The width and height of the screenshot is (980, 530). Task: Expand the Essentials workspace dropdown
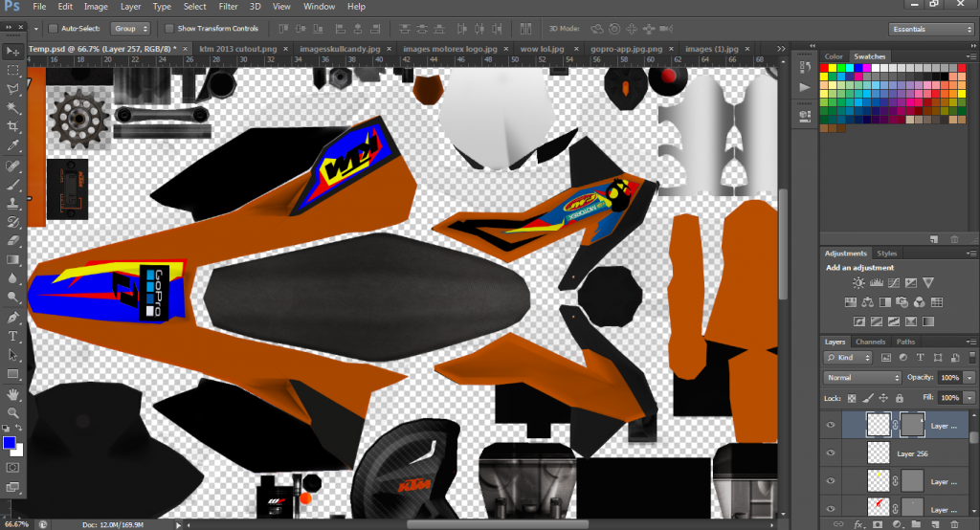pos(930,29)
